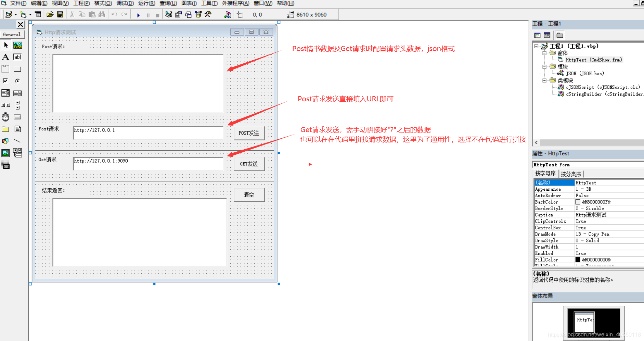Select the ComboBox control tool

(x=6, y=93)
